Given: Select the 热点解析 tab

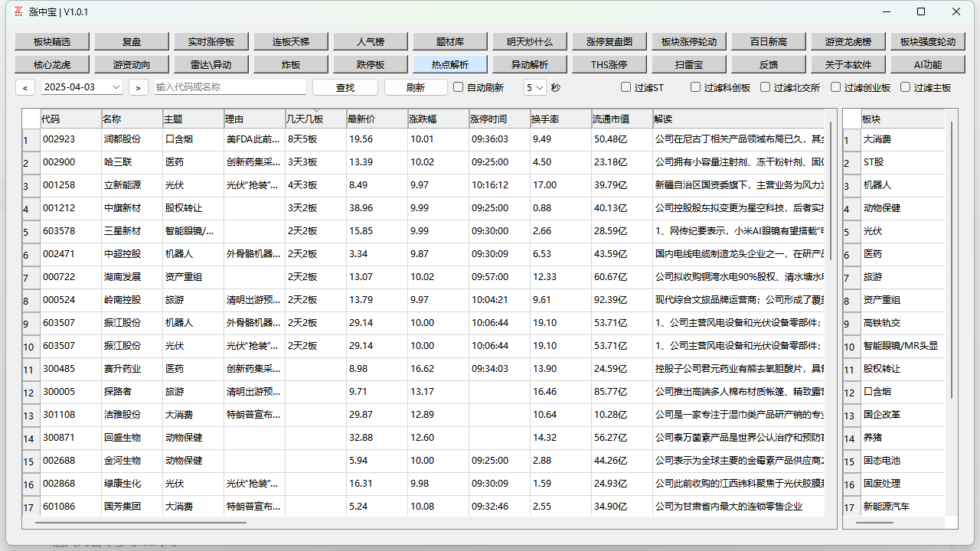Looking at the screenshot, I should click(449, 64).
